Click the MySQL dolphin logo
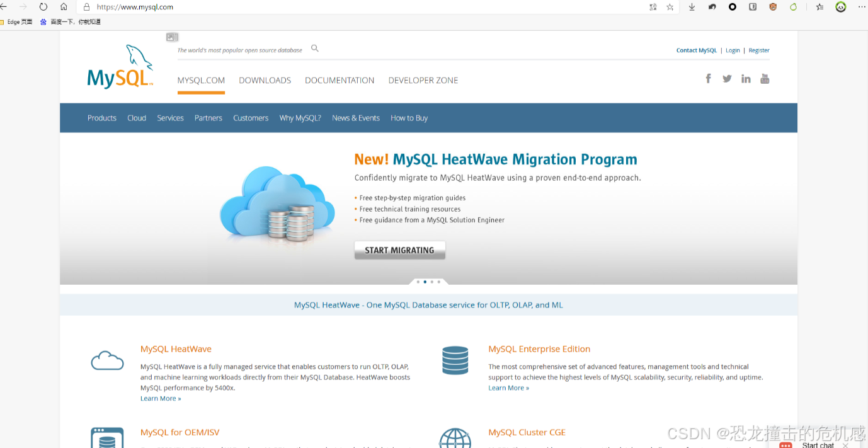868x448 pixels. click(x=120, y=66)
